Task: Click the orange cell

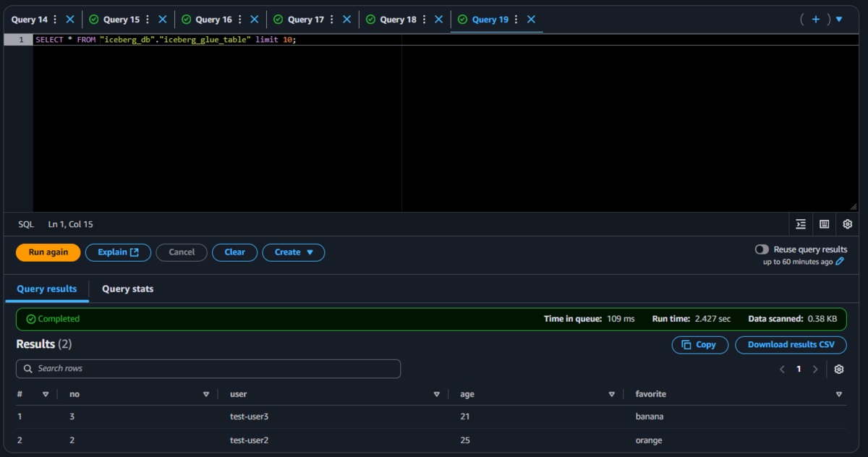Action: (649, 440)
